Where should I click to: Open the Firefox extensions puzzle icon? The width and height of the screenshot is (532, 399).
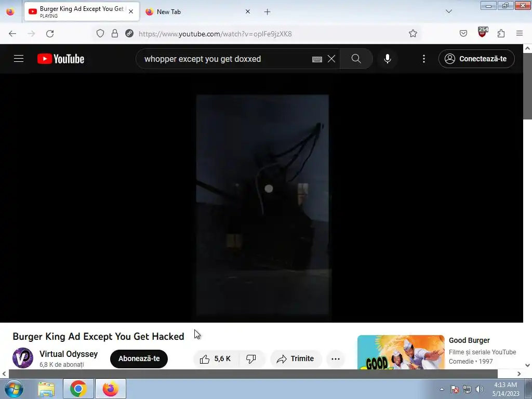501,33
